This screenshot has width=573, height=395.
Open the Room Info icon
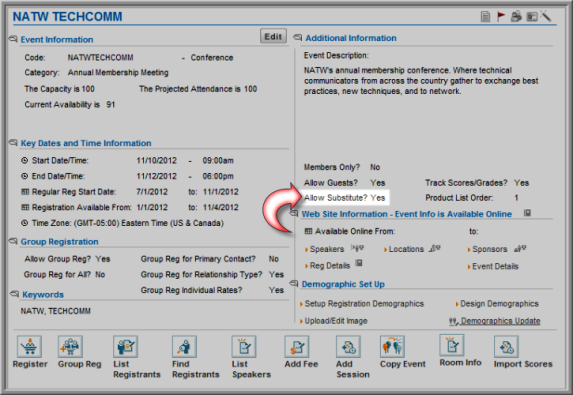coord(452,345)
